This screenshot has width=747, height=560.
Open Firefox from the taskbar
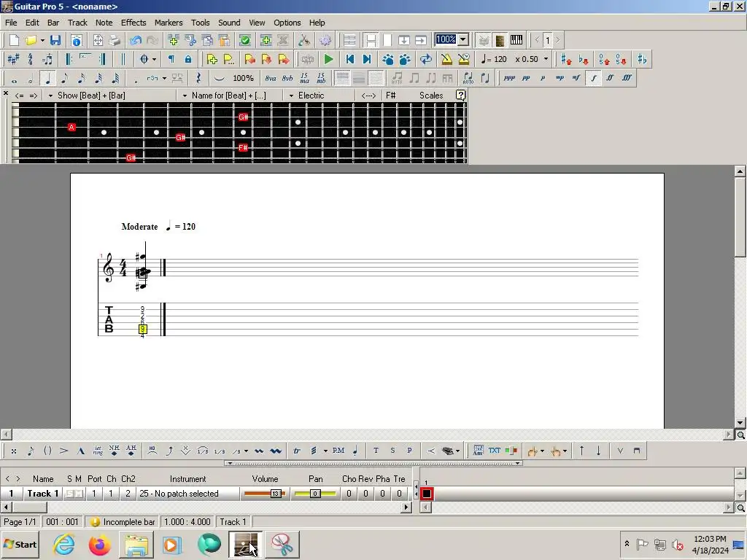99,544
